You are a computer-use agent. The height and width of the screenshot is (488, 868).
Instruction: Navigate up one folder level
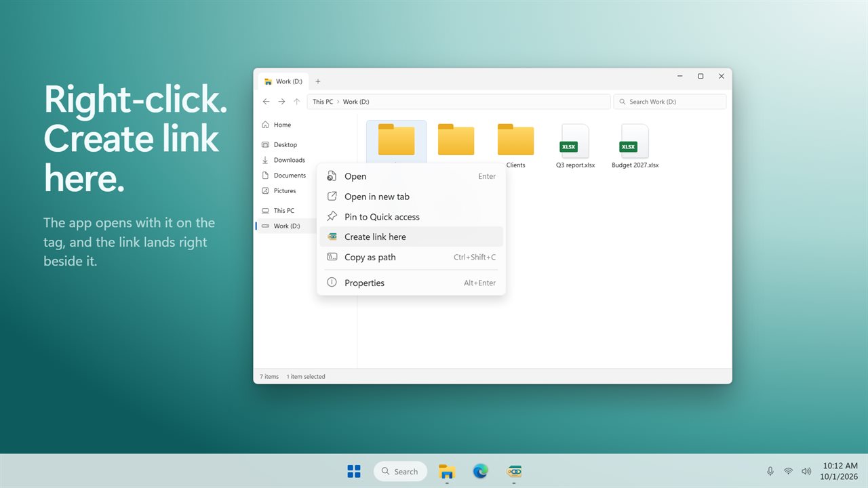[297, 102]
